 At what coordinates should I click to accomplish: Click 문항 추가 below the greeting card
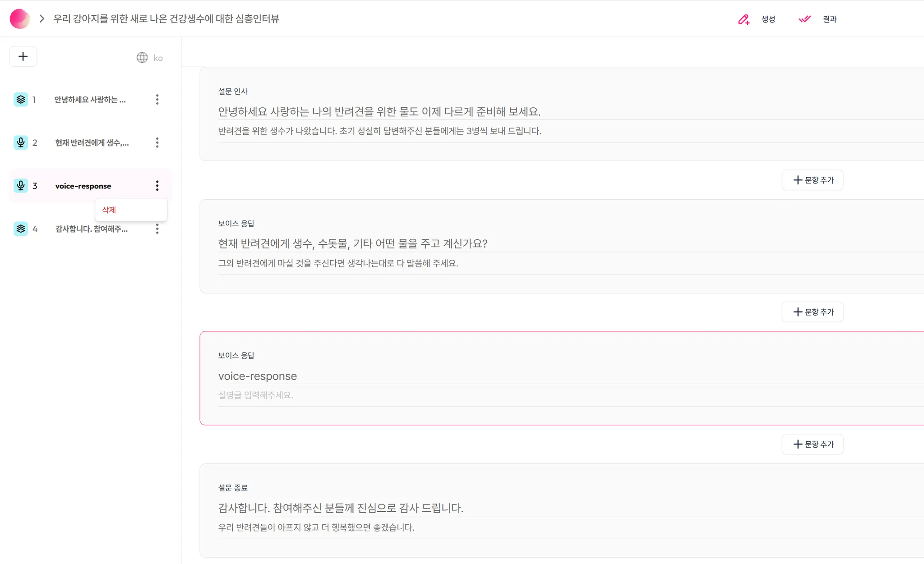point(813,180)
